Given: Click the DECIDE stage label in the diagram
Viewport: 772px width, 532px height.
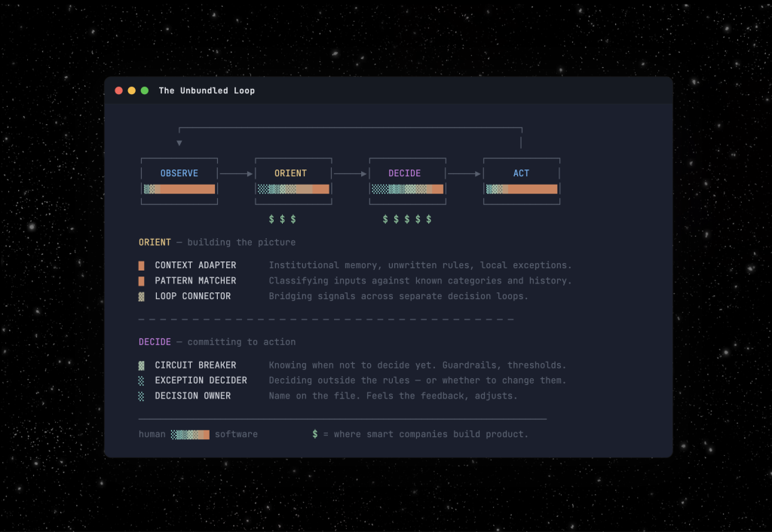Looking at the screenshot, I should pos(405,173).
